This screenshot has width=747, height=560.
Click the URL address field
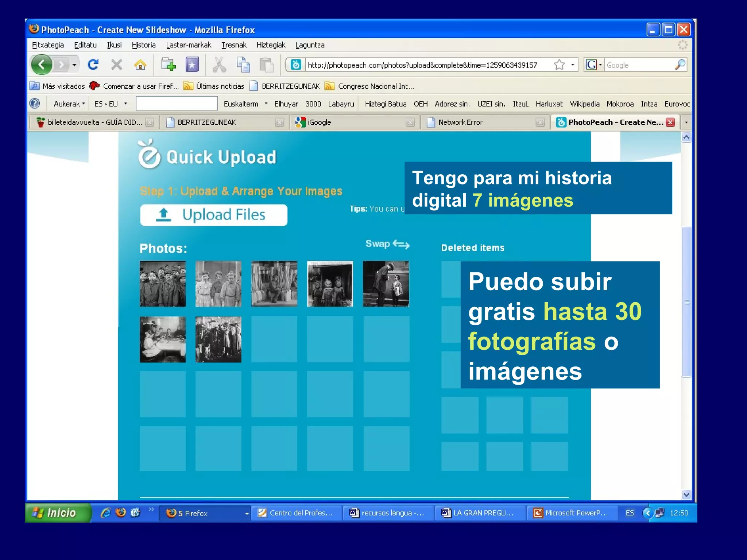[x=428, y=65]
